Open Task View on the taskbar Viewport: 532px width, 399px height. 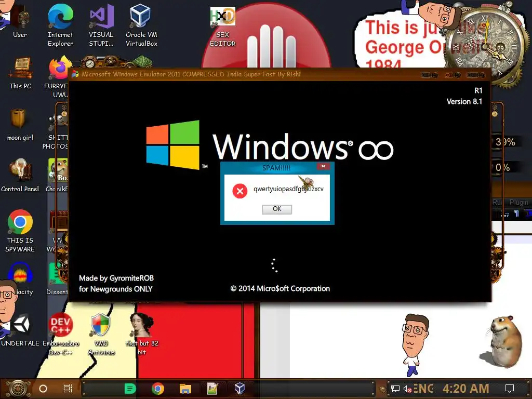pos(68,389)
